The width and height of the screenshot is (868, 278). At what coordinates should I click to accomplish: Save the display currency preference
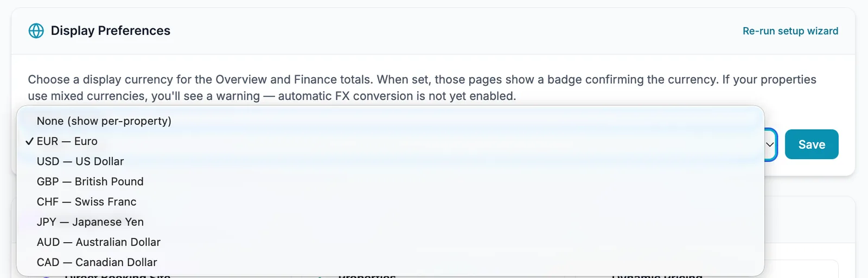pos(812,144)
